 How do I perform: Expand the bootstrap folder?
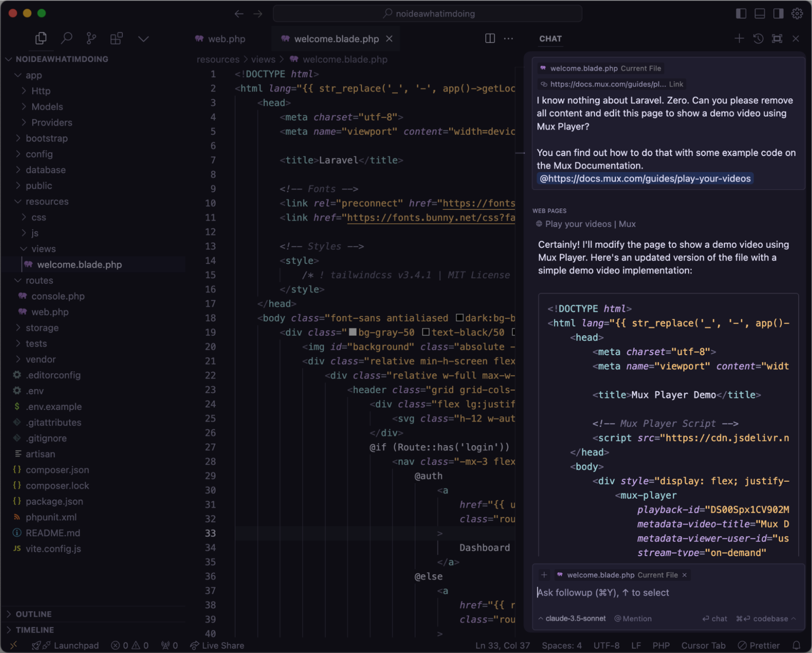tap(47, 138)
